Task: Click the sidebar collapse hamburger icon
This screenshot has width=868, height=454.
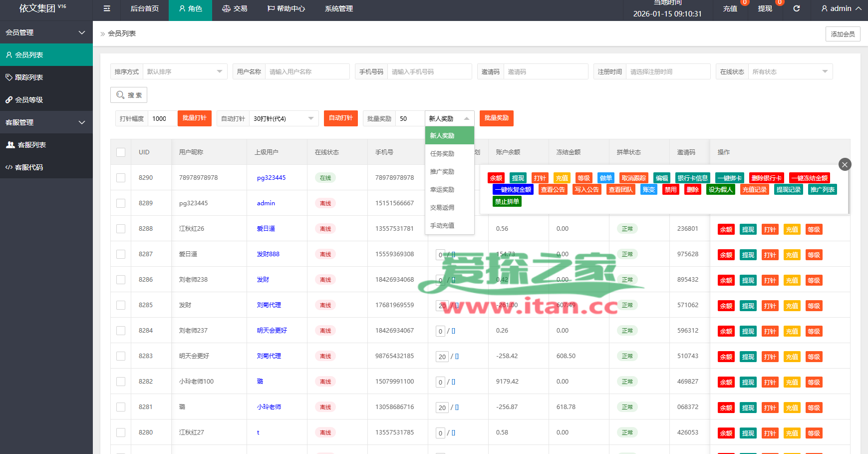Action: pyautogui.click(x=107, y=8)
